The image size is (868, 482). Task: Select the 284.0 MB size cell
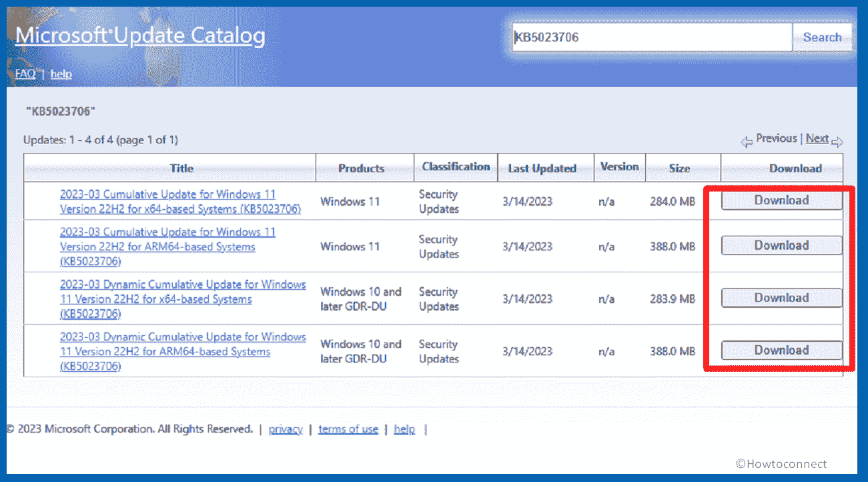pos(673,202)
